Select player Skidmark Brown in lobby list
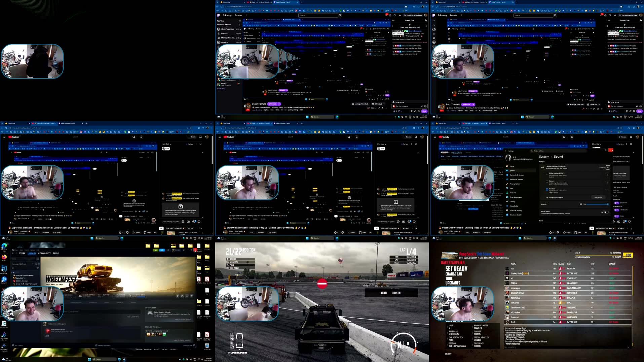This screenshot has height=362, width=644. point(568,293)
